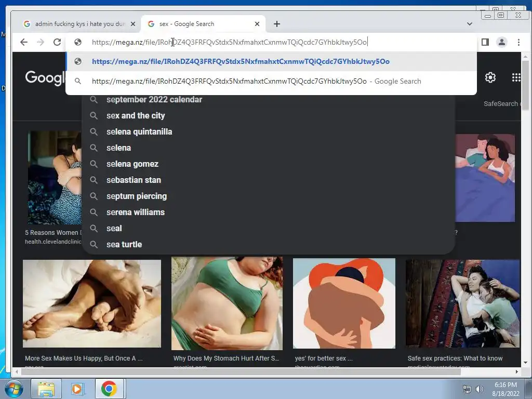Click 'Safe sex practices: What to know' caption
Image resolution: width=532 pixels, height=399 pixels.
tap(455, 358)
